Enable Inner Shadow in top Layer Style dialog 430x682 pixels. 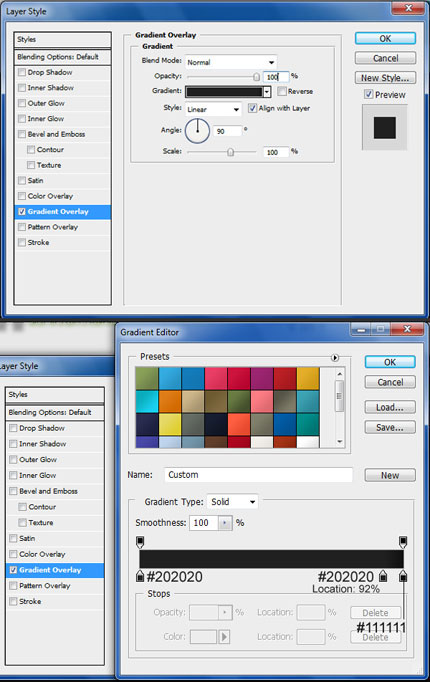click(x=22, y=88)
